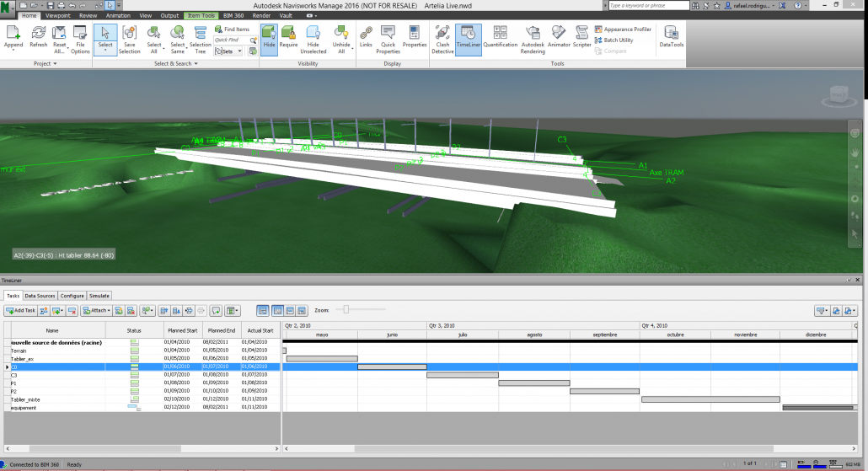Toggle the Links display button
Screen dimensions: 868x471
pos(366,37)
